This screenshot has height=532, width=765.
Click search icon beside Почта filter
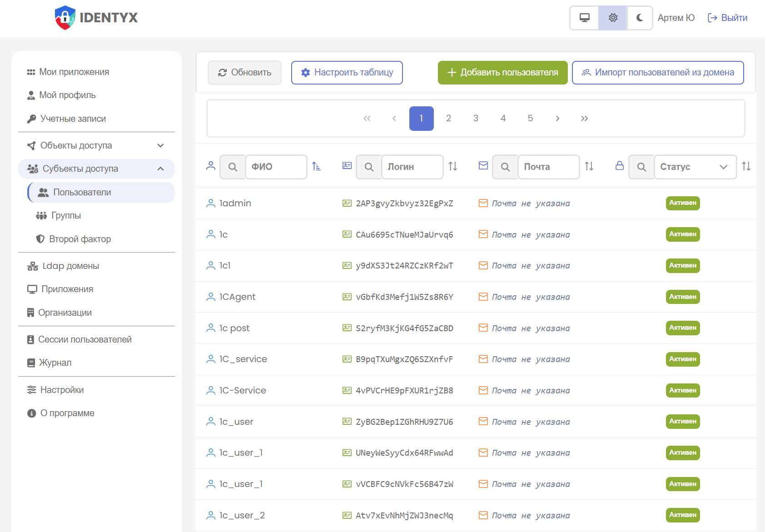pos(505,167)
